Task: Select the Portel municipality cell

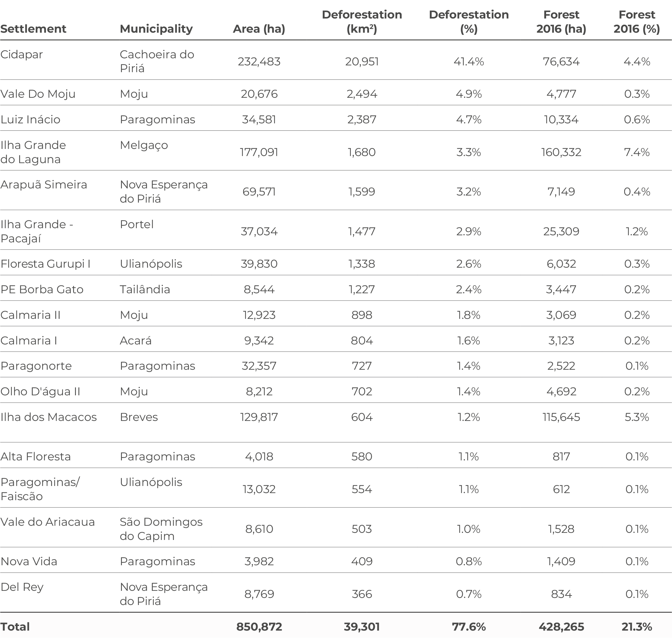Action: click(x=137, y=224)
